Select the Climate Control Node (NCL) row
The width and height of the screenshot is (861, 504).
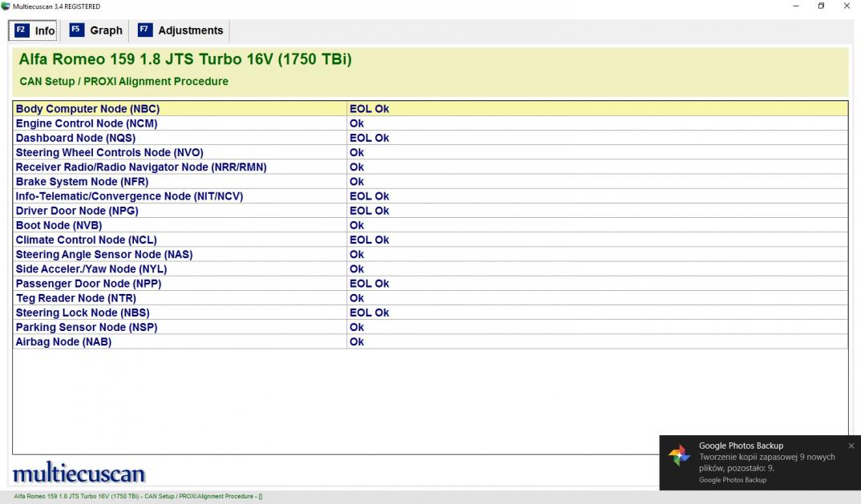430,240
